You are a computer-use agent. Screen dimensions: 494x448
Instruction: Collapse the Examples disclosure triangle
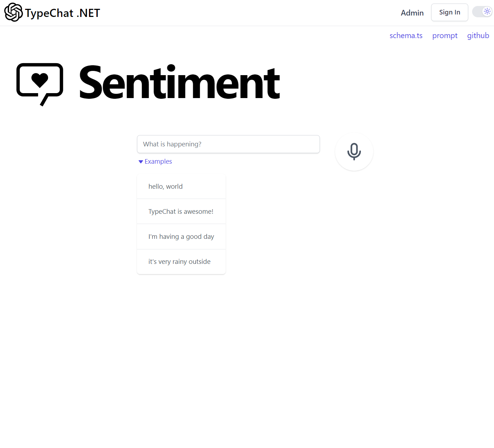pos(141,162)
